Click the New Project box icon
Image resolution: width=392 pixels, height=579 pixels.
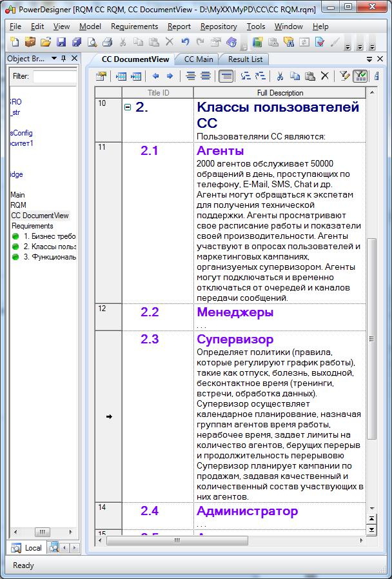tap(30, 42)
